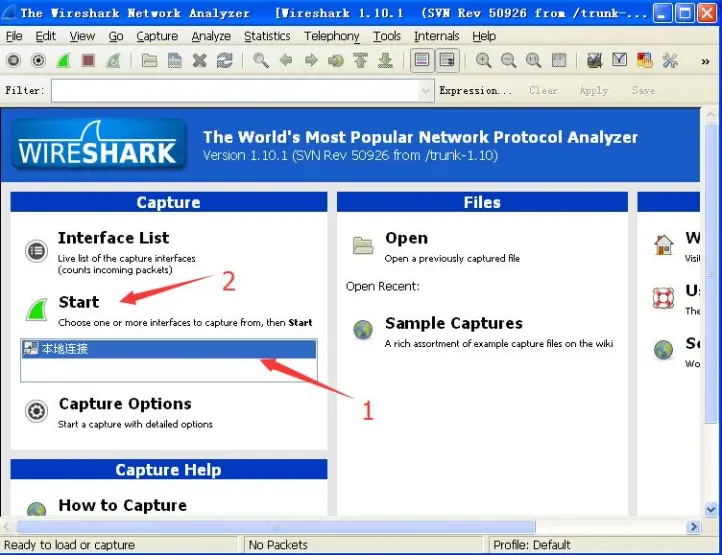Click the house Website icon on the right
722x555 pixels.
coord(664,245)
